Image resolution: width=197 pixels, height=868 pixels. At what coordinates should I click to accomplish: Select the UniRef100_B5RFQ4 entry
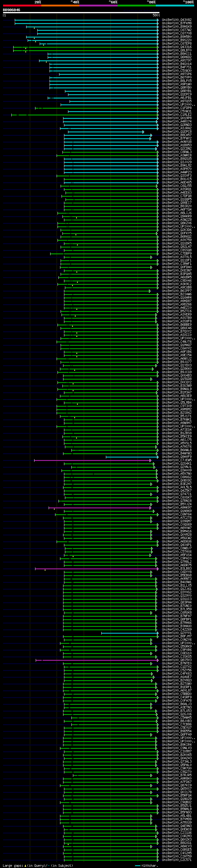click(177, 796)
